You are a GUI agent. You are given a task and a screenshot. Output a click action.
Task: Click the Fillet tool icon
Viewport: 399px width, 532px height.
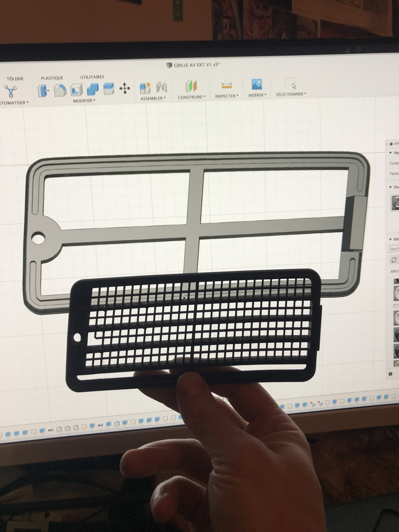60,90
